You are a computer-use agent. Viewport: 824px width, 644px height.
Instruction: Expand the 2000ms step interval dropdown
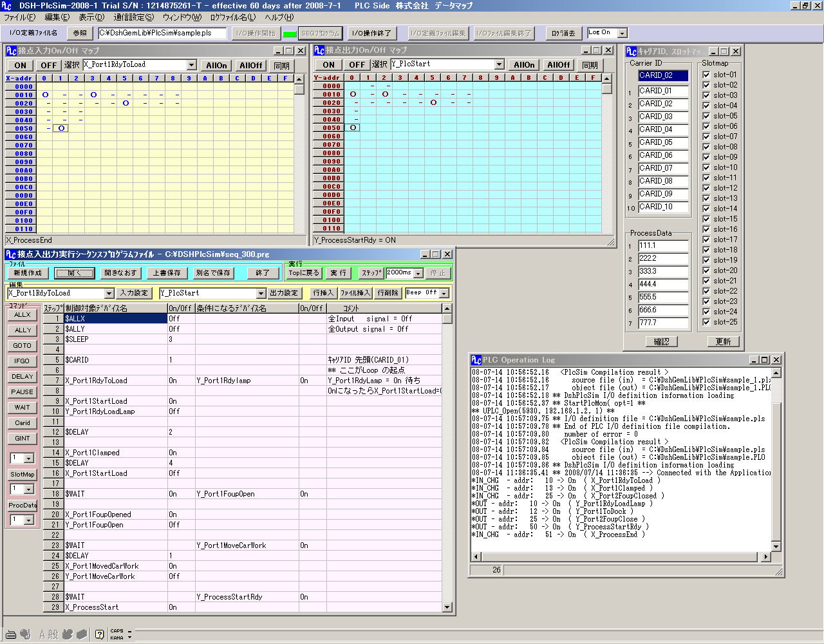click(418, 274)
